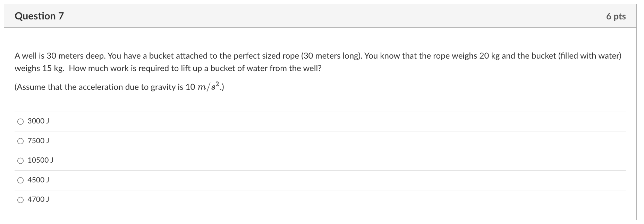644x224 pixels.
Task: Click the question problem statement text
Action: pos(243,62)
